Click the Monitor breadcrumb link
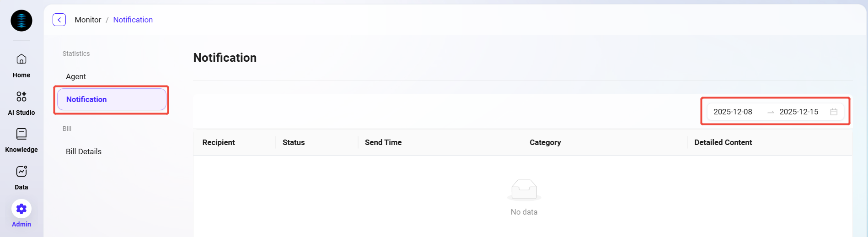The width and height of the screenshot is (868, 237). coord(88,20)
